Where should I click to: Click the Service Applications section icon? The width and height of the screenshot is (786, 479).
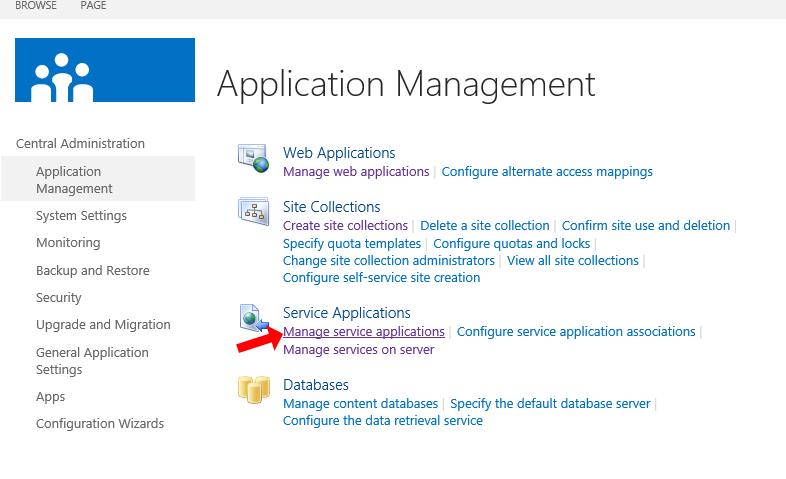[x=254, y=318]
